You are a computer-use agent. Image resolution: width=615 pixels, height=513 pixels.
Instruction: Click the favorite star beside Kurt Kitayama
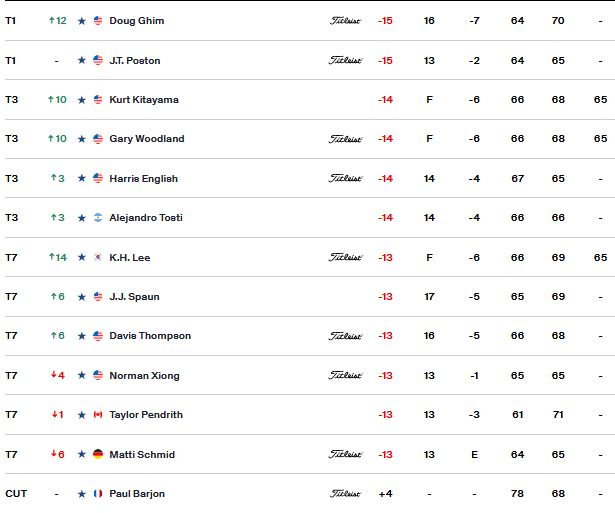tap(82, 100)
